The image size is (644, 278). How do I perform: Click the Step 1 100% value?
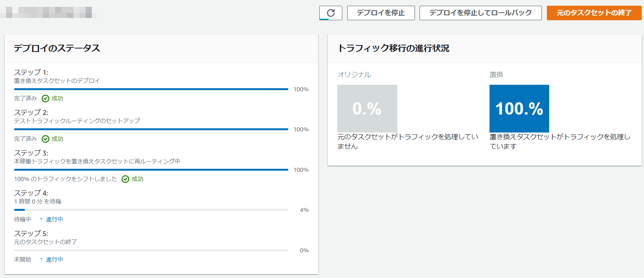301,89
